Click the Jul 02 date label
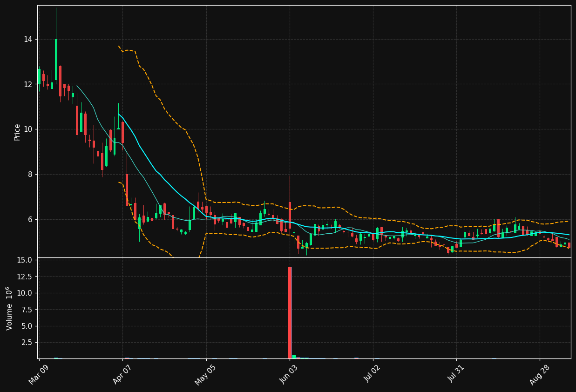 [373, 374]
